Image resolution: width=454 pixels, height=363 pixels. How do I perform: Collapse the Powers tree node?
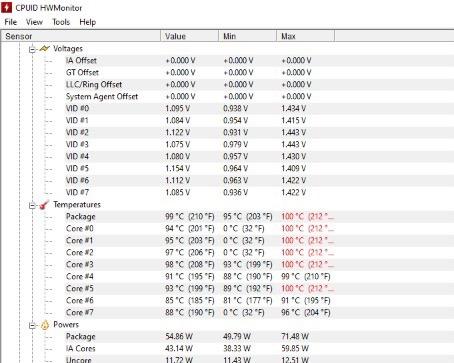[x=32, y=326]
